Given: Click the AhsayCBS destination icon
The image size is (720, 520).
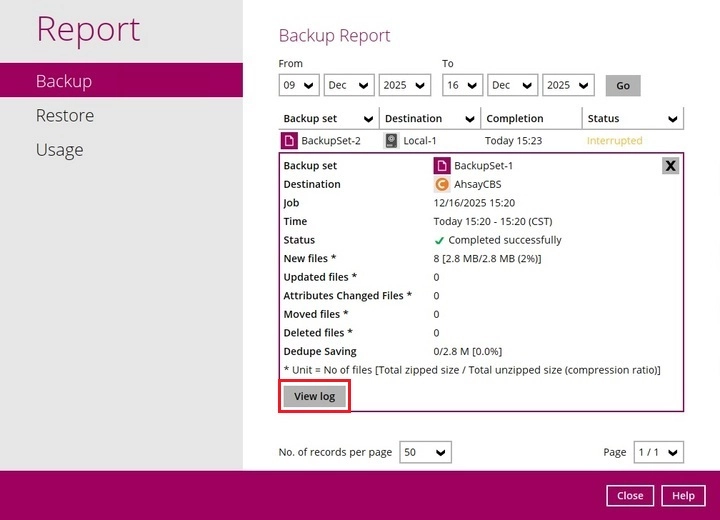Looking at the screenshot, I should tap(441, 184).
